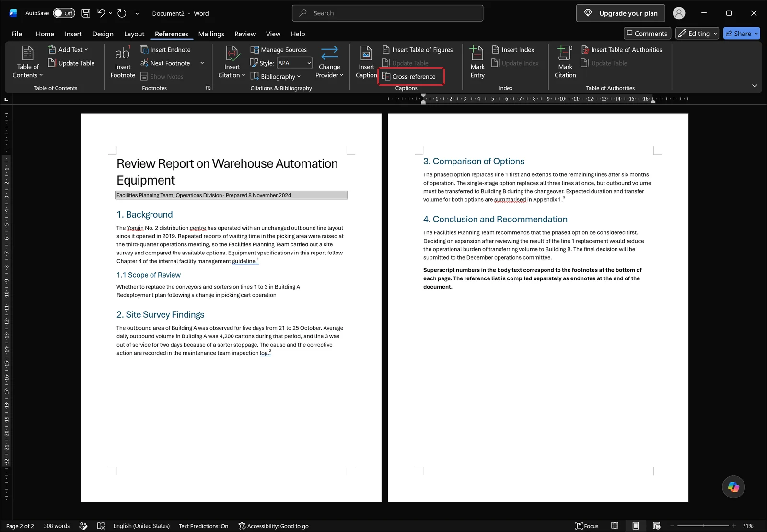Click zoom in plus button

coord(733,526)
